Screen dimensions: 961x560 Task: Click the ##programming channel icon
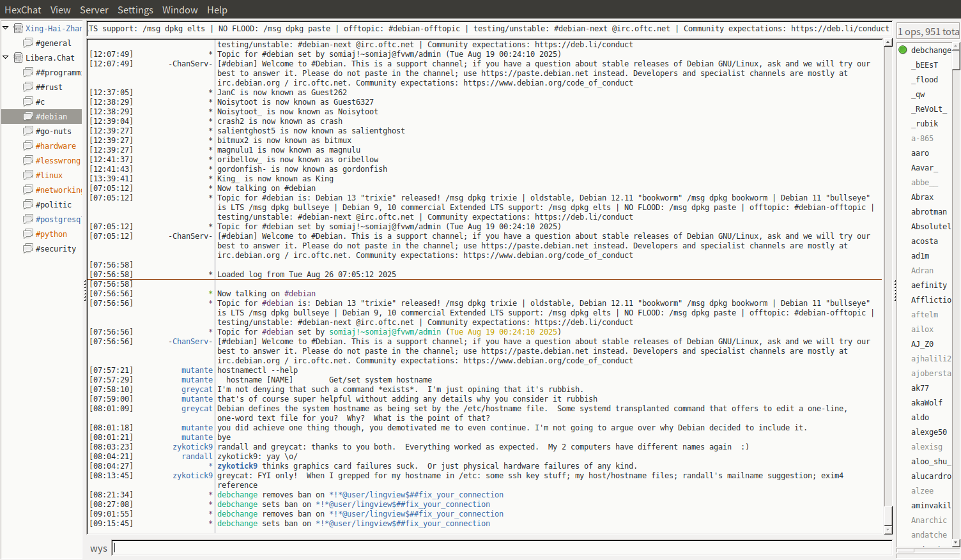click(x=28, y=72)
